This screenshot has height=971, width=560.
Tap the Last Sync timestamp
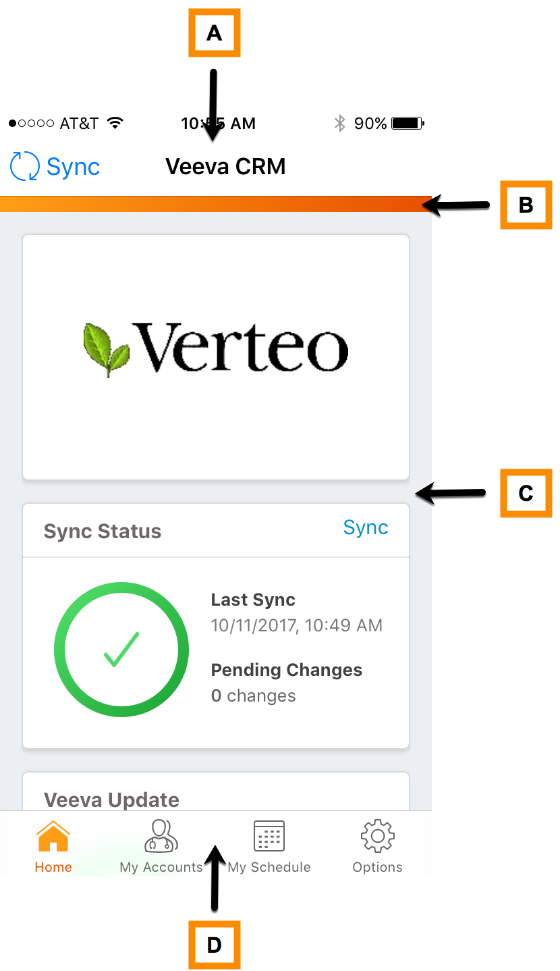pyautogui.click(x=296, y=625)
